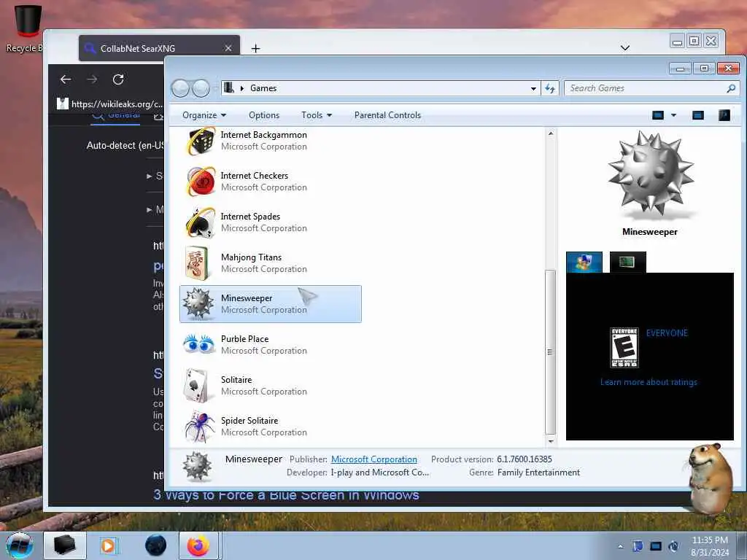Refresh the Games folder address bar
The image size is (747, 560).
coord(550,88)
